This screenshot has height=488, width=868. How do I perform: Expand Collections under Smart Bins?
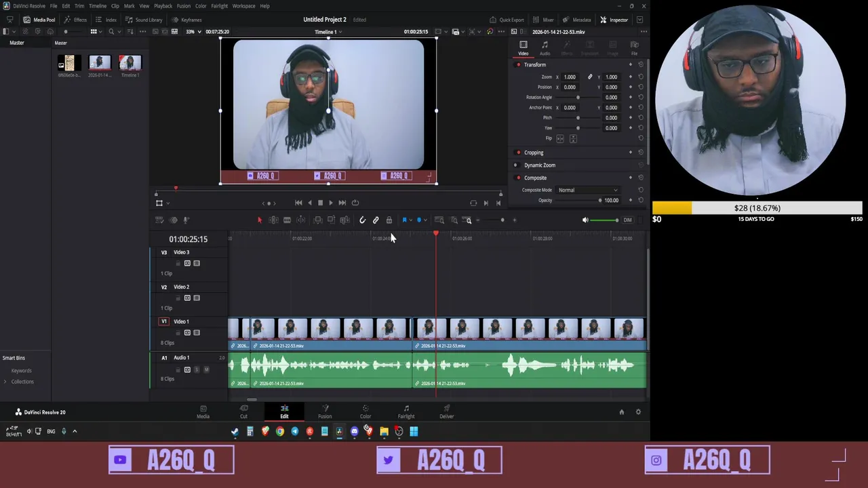5,382
